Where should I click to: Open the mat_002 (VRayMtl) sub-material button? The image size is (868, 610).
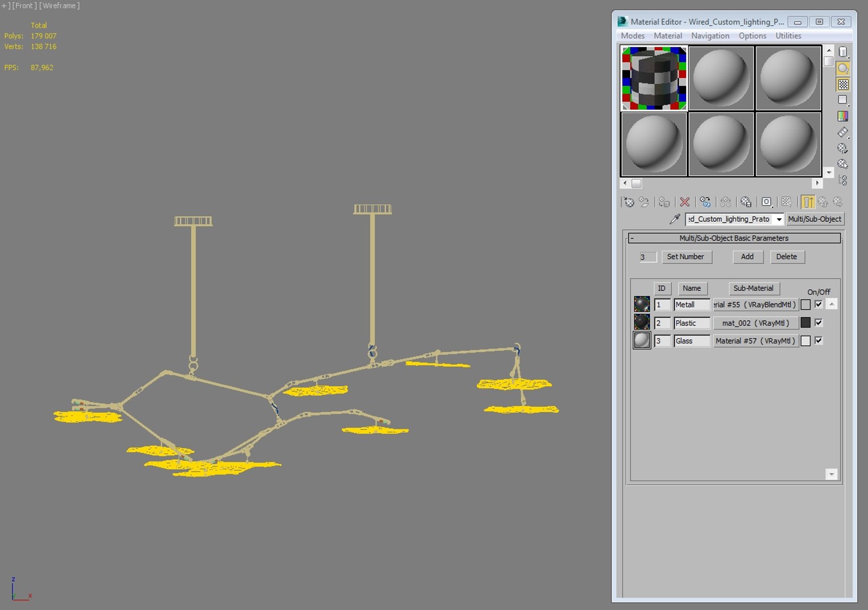(756, 323)
